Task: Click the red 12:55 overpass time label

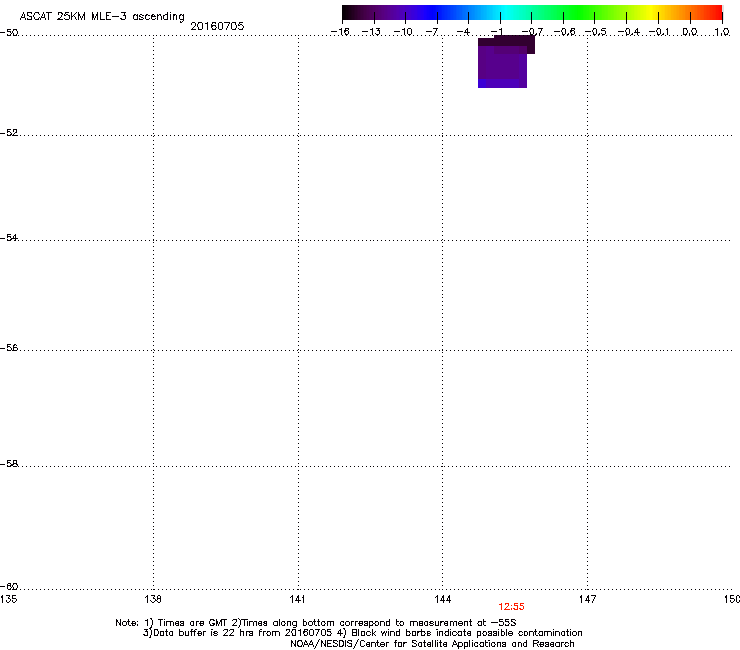Action: [x=511, y=607]
